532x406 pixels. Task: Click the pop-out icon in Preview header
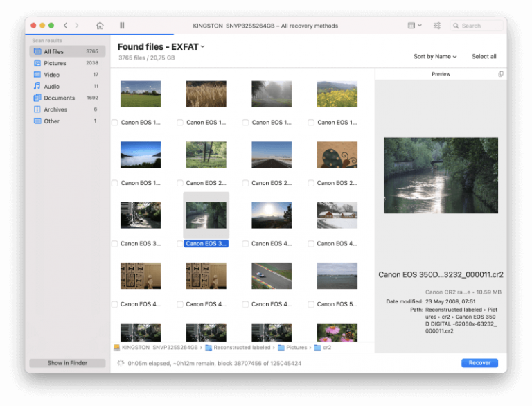coord(501,74)
